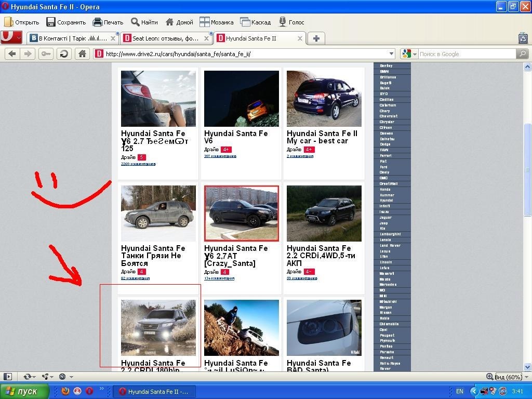Open the Hyundai Santa Fe II My car - best car title
The width and height of the screenshot is (532, 399).
[322, 137]
